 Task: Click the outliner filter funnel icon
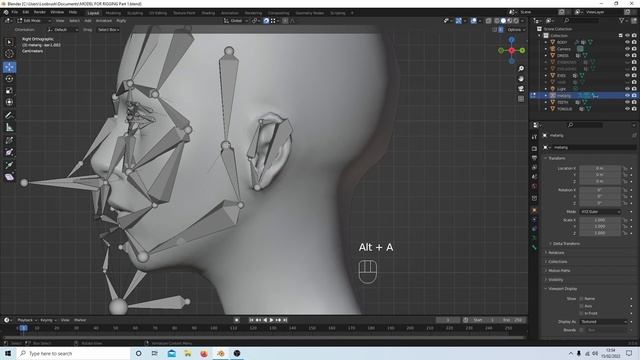(621, 20)
